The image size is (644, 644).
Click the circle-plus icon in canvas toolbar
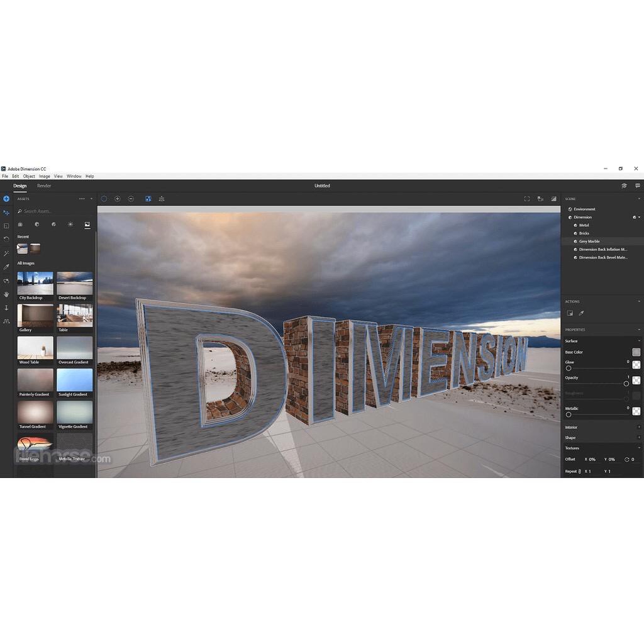[118, 199]
